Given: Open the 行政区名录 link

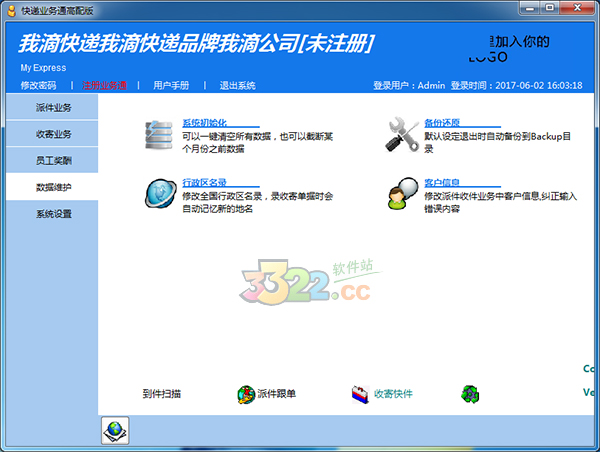Looking at the screenshot, I should pos(204,183).
